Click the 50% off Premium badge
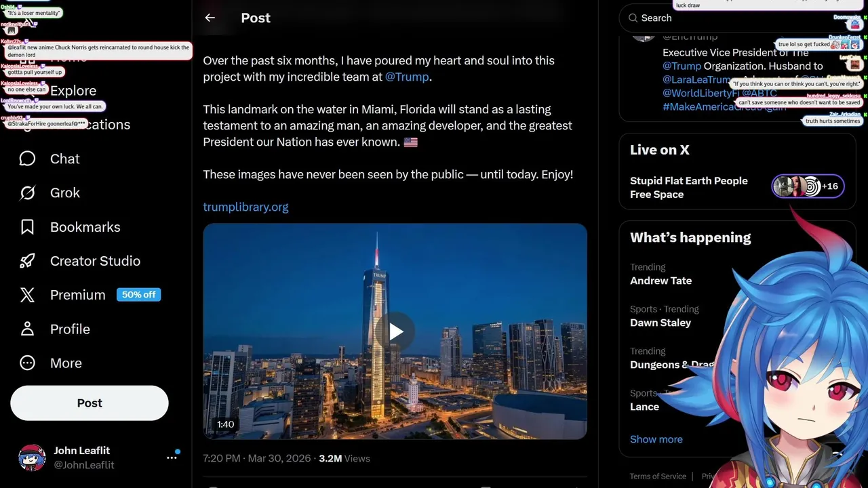Viewport: 868px width, 488px height. click(139, 295)
